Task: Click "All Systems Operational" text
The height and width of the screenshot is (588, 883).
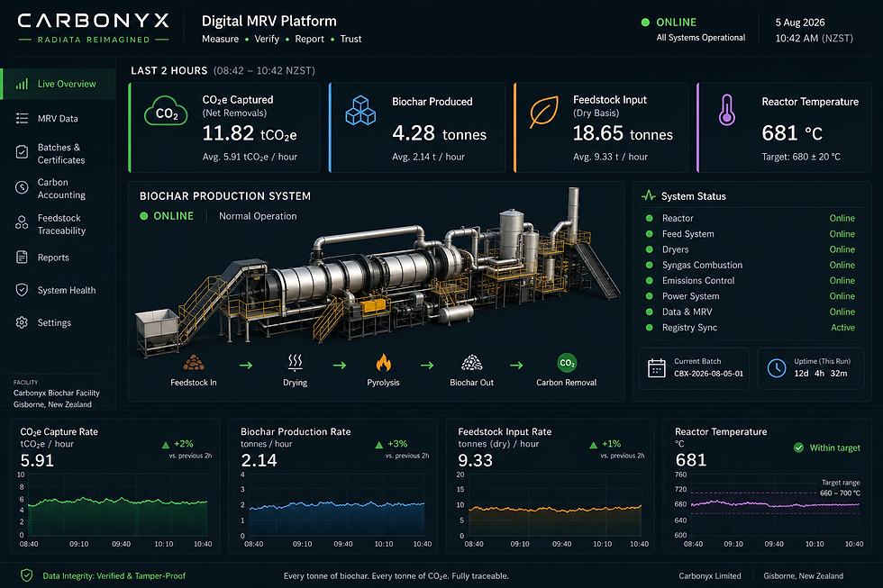Action: point(701,38)
